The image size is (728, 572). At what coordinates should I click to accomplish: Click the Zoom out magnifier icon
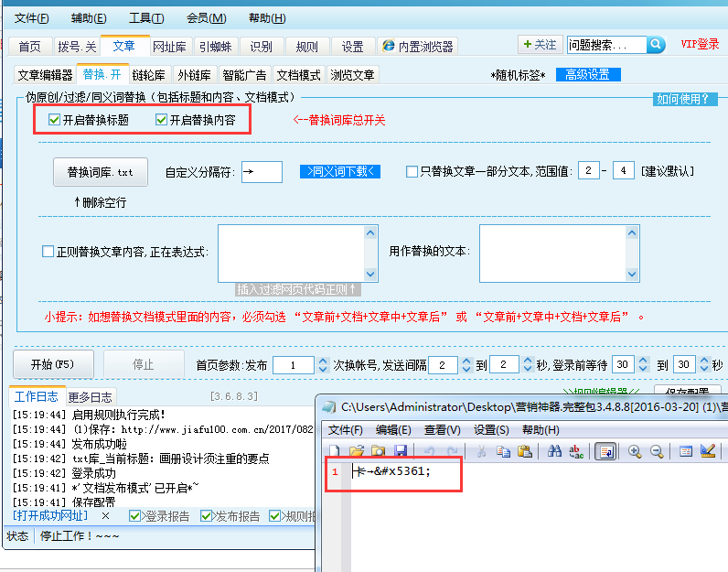658,451
